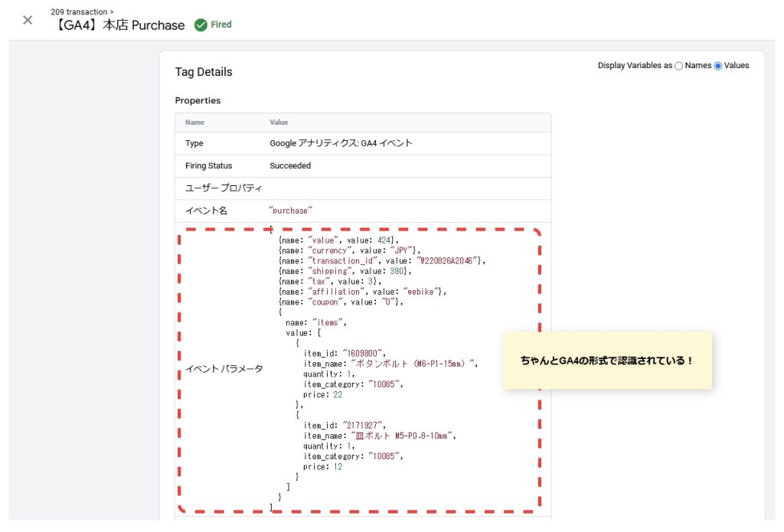Select the Names radio button
The width and height of the screenshot is (784, 532).
679,66
